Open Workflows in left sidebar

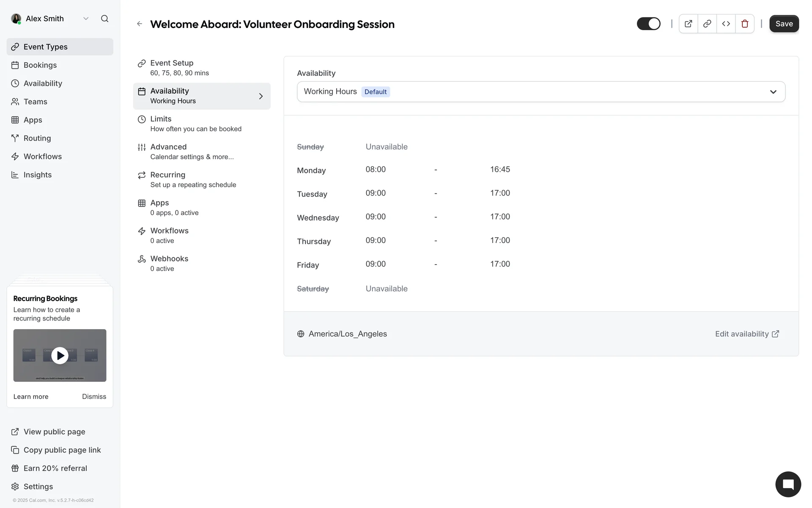pyautogui.click(x=43, y=157)
